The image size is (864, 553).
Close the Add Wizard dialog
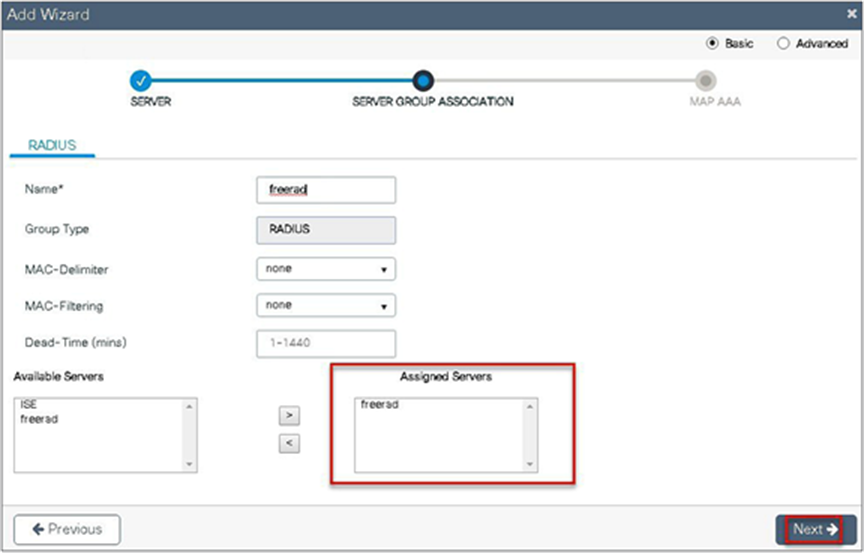852,14
